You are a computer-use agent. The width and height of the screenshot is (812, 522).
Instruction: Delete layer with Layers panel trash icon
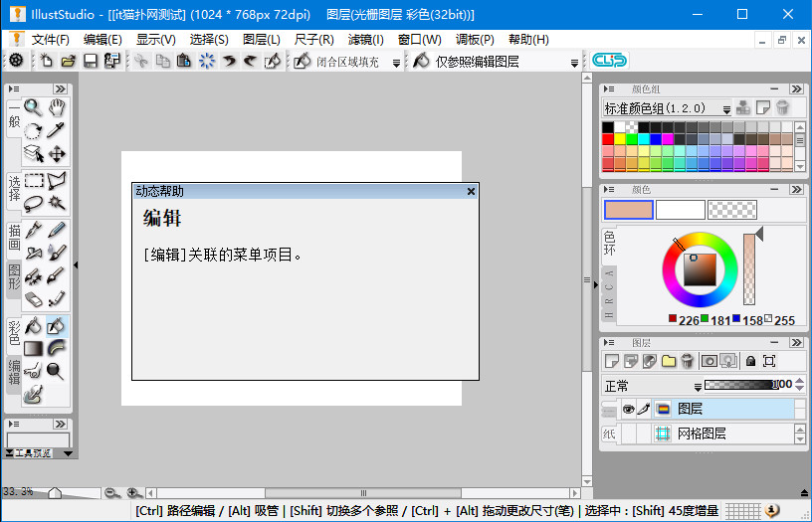(x=688, y=361)
